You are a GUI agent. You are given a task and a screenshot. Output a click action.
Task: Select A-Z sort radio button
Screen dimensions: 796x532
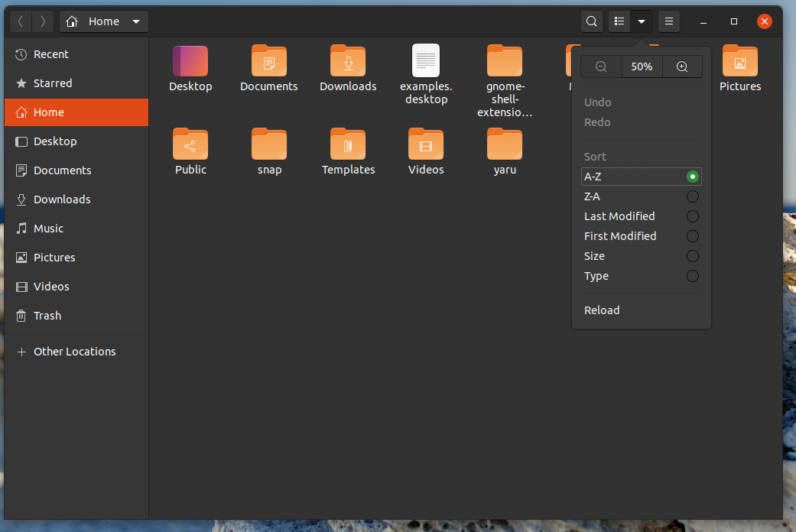693,177
